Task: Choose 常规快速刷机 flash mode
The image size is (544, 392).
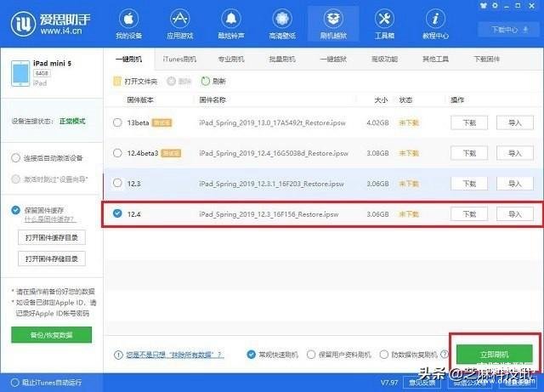Action: point(252,355)
